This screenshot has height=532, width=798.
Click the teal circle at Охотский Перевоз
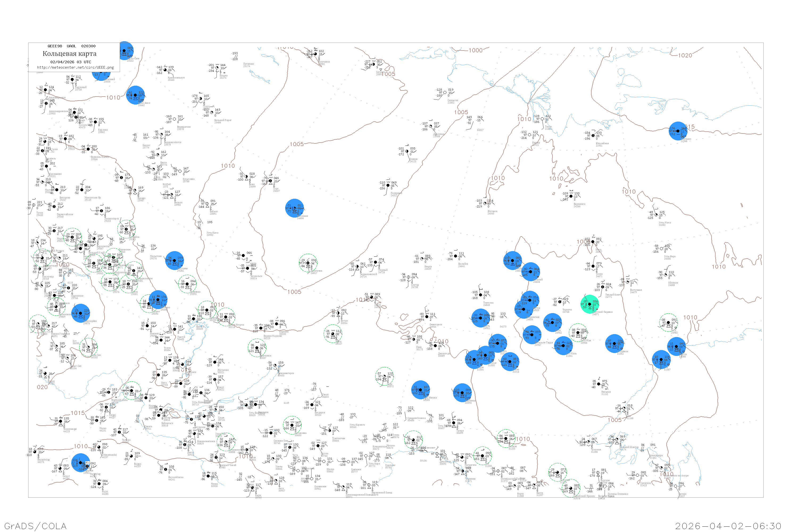click(x=590, y=304)
